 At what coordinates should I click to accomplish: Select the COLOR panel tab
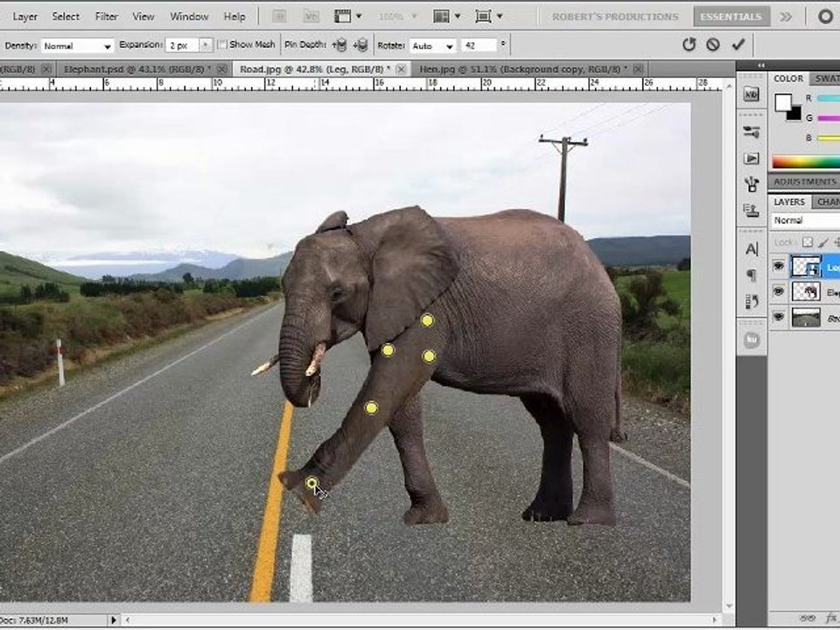(788, 79)
